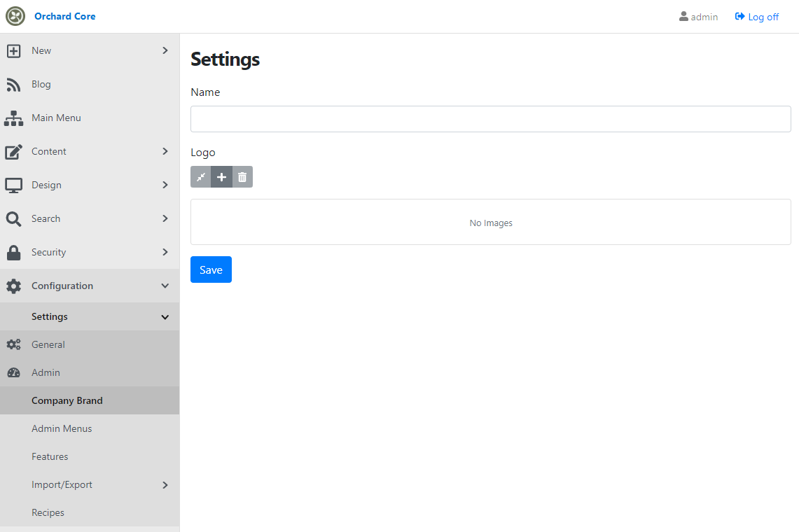
Task: Open the Import/Export menu item
Action: 90,484
